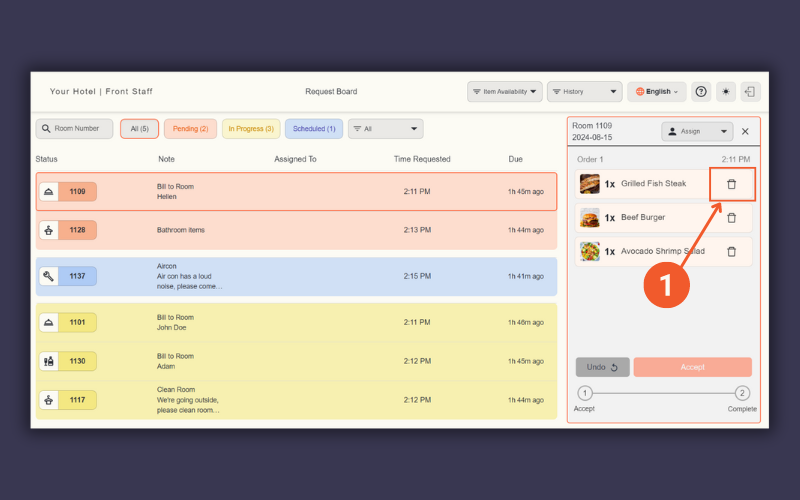Screen dimensions: 800x500
Task: Click the Scheduled (1) blue filter chip
Action: (x=314, y=129)
